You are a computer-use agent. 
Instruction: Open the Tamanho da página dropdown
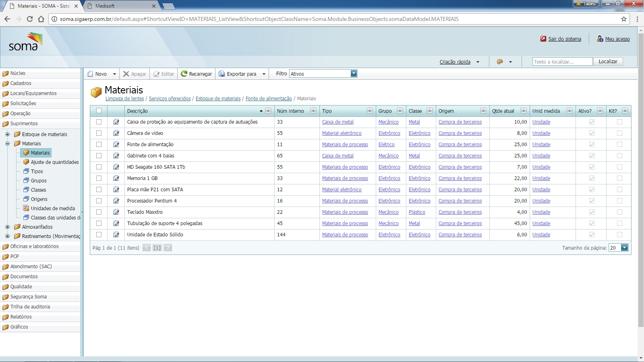pos(624,248)
